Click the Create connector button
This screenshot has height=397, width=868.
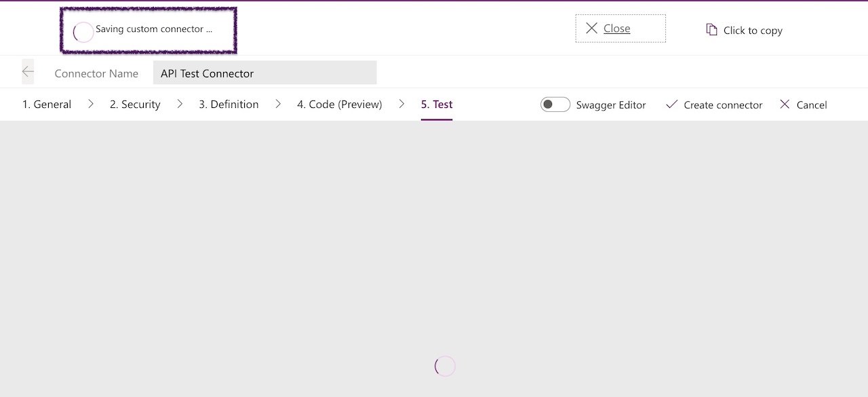(715, 105)
